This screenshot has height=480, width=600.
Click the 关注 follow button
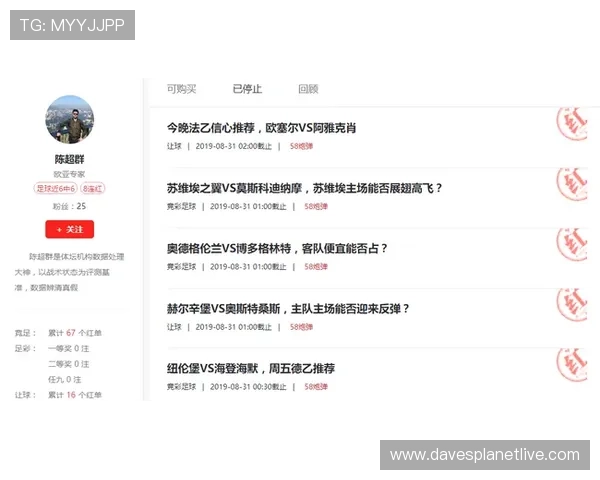tap(70, 229)
